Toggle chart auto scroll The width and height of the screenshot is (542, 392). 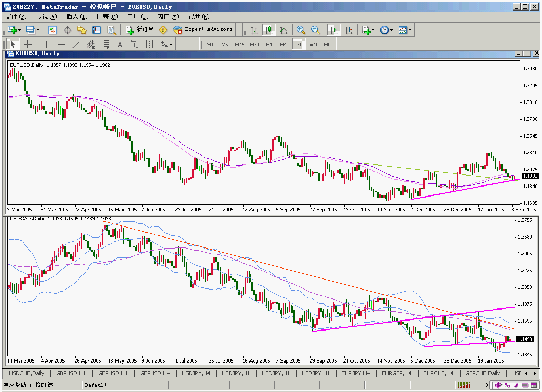[x=333, y=30]
